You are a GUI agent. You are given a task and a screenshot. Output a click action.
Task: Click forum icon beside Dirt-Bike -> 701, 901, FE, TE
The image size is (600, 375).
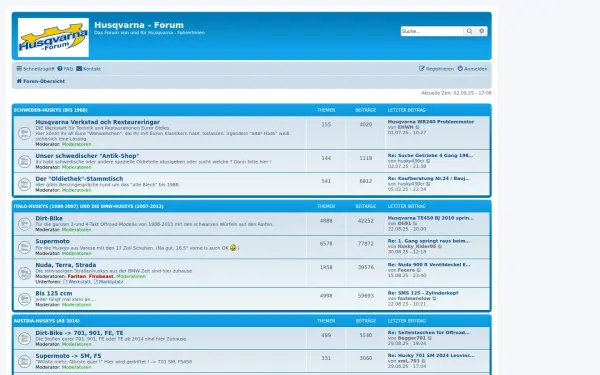(24, 338)
